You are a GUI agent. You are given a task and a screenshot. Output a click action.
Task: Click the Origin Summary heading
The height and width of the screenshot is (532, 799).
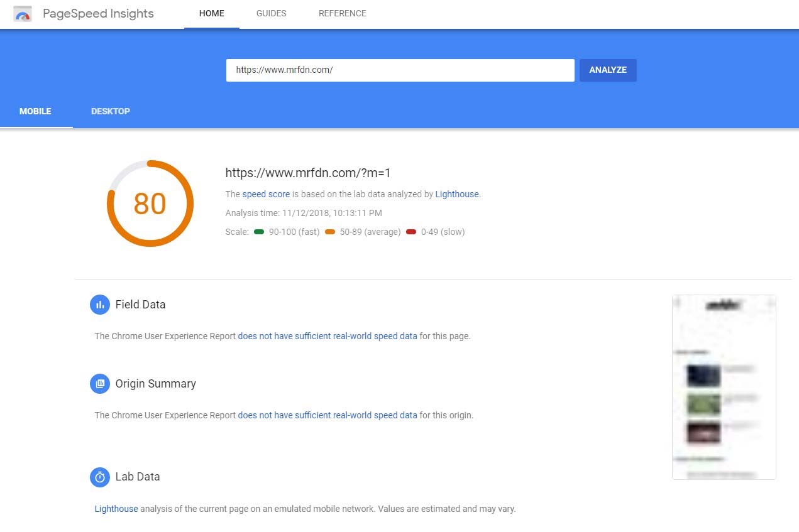pos(156,384)
